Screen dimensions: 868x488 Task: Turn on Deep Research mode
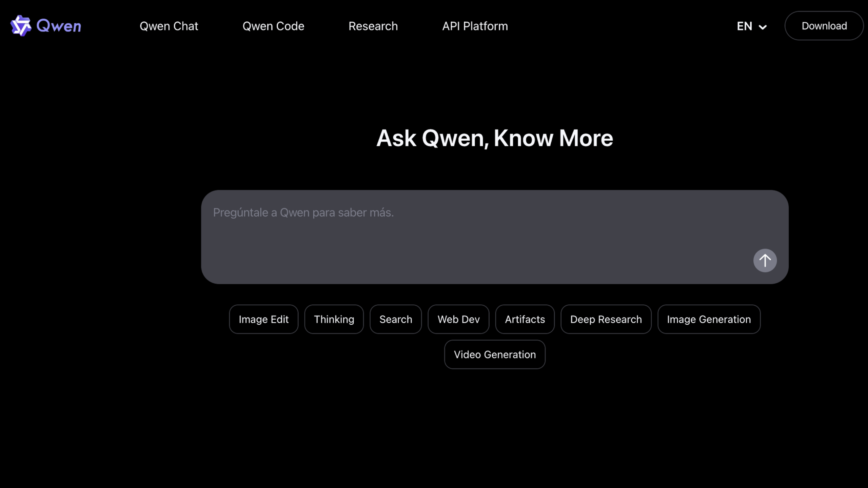606,319
